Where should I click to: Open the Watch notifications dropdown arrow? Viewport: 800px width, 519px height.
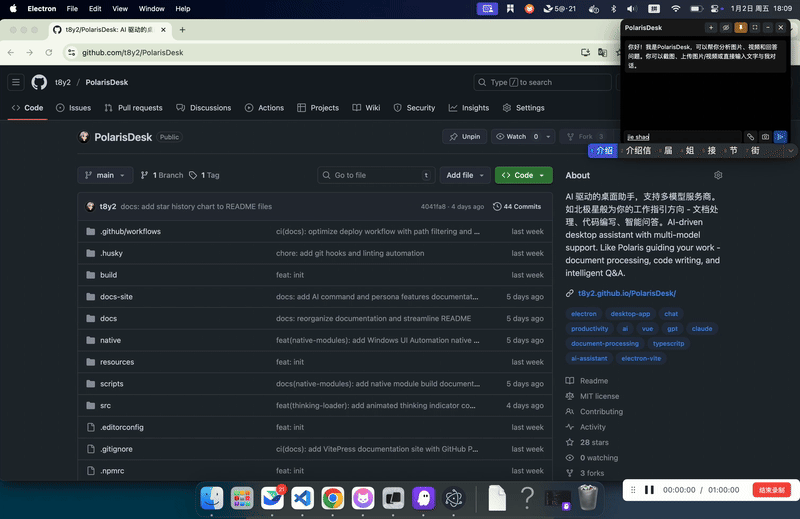click(x=548, y=137)
